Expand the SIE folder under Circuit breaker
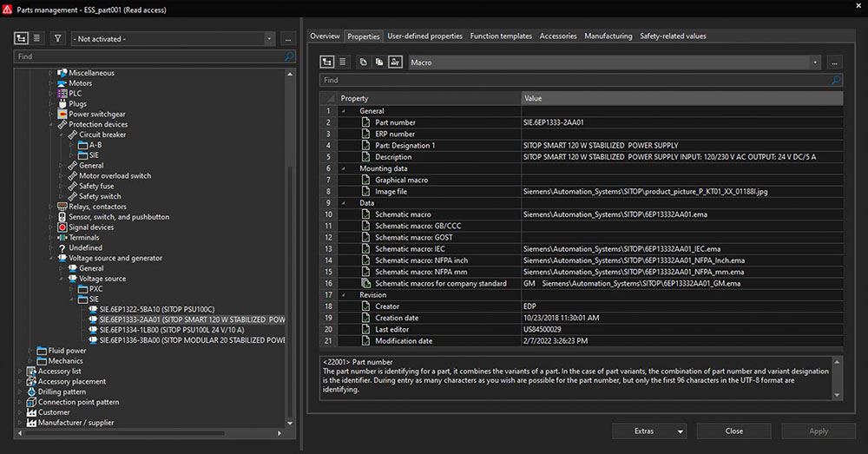The height and width of the screenshot is (454, 868). [x=72, y=155]
